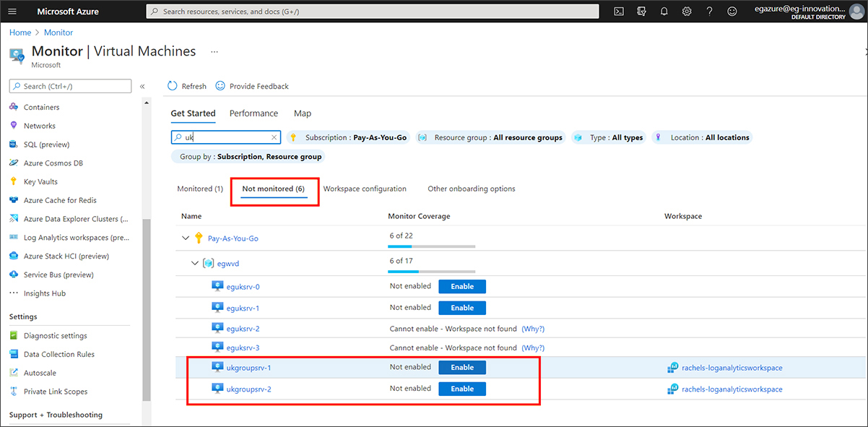Viewport: 868px width, 427px height.
Task: Focus the sidebar Search (Ctrl+/) field
Action: 70,86
